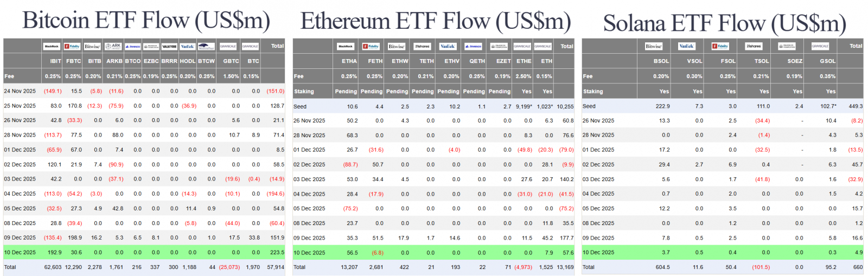Click the Invesco logo above QETH
This screenshot has width=868, height=276.
tap(473, 46)
